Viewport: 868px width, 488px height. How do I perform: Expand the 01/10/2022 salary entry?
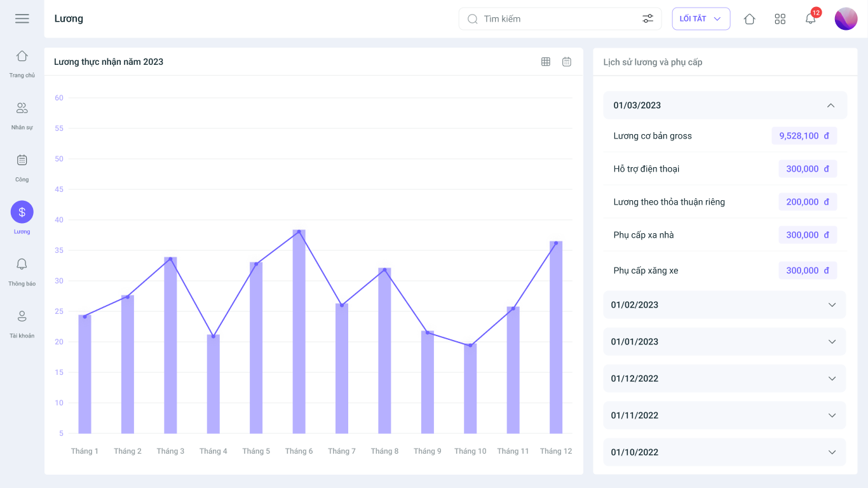tap(725, 452)
